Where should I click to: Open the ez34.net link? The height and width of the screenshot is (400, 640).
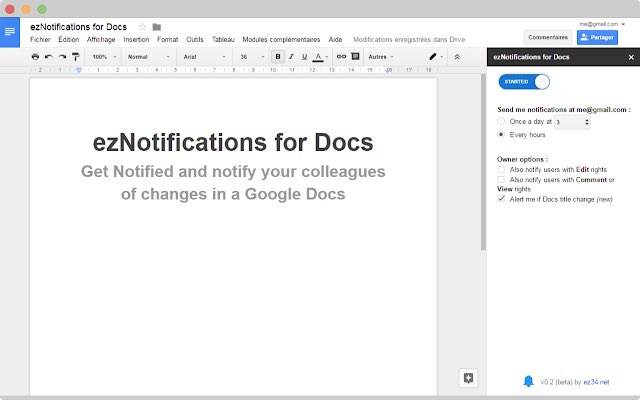(596, 382)
